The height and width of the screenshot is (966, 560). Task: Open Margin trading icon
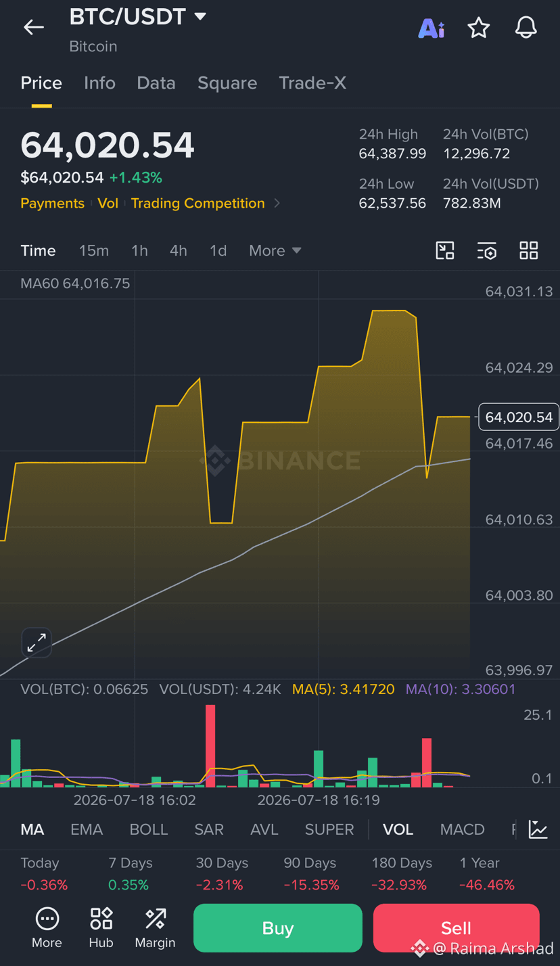pos(156,919)
